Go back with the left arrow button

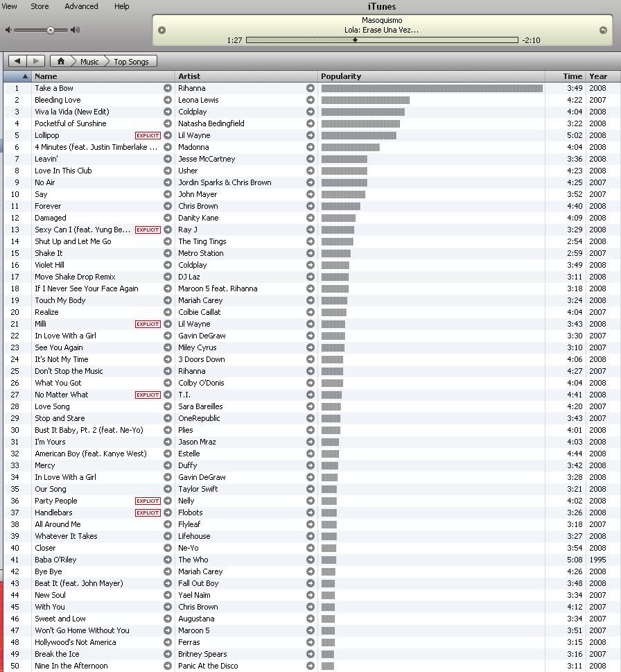17,62
